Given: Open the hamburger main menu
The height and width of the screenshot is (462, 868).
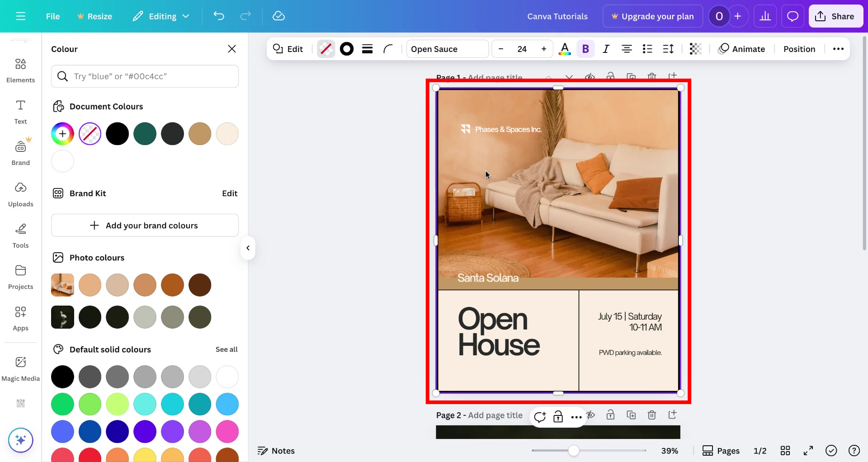Looking at the screenshot, I should 20,16.
